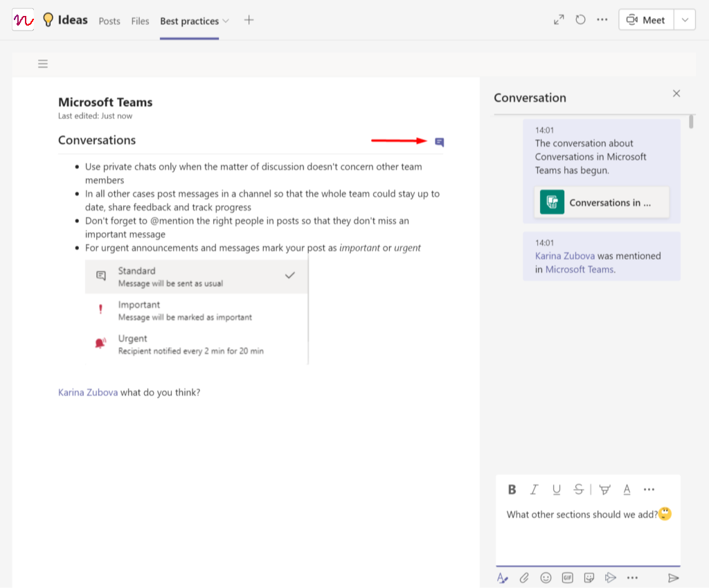Toggle strikethrough formatting

click(578, 490)
